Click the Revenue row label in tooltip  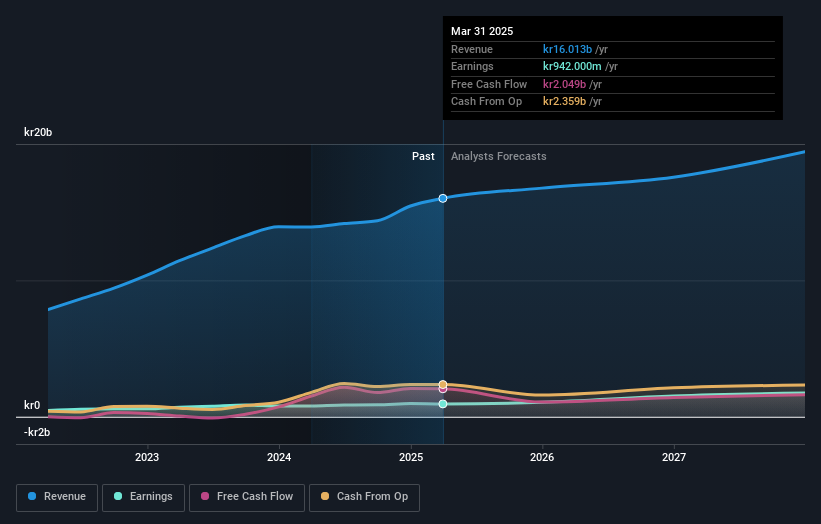point(472,49)
